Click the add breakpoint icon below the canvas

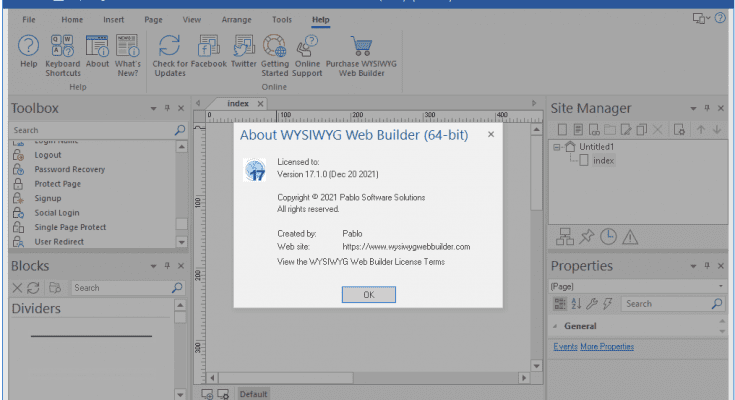coord(207,394)
